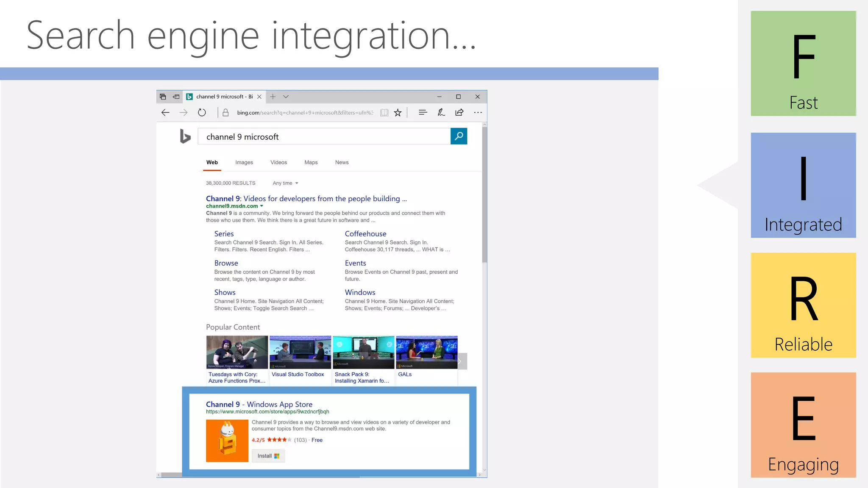
Task: Make a web note with pen icon
Action: point(441,112)
